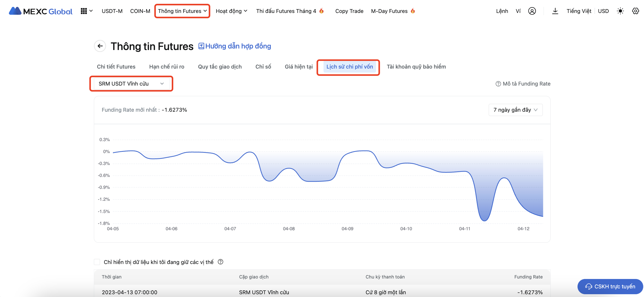Switch language via Tiếng Việt

click(579, 11)
